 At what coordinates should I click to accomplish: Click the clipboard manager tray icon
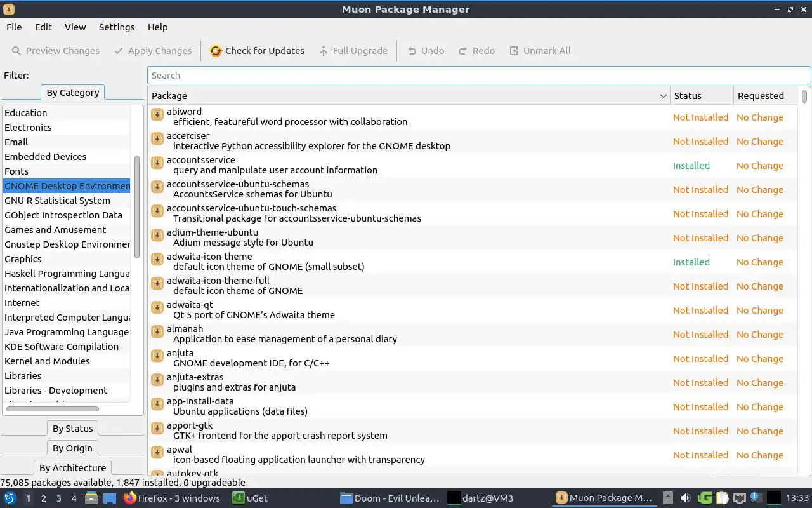tap(723, 498)
